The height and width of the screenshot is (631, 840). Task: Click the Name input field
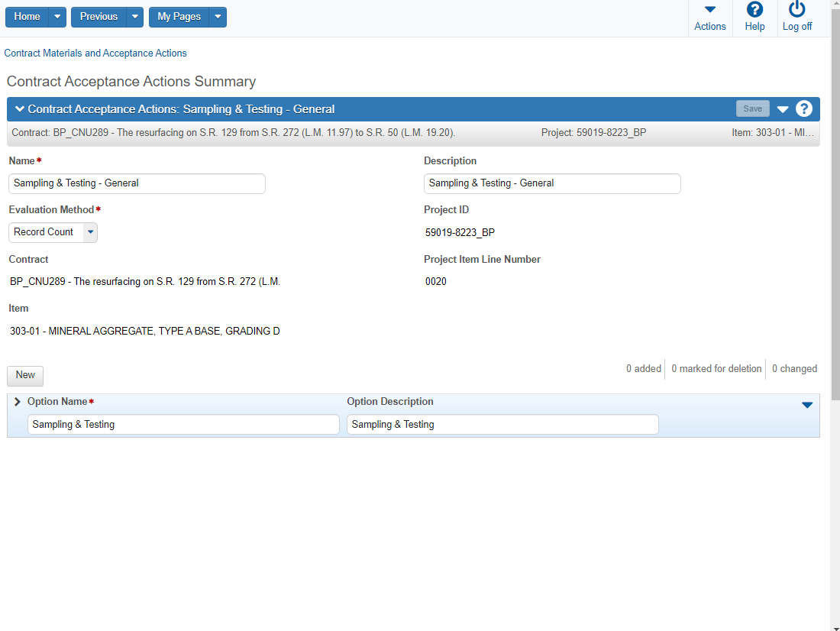tap(137, 183)
